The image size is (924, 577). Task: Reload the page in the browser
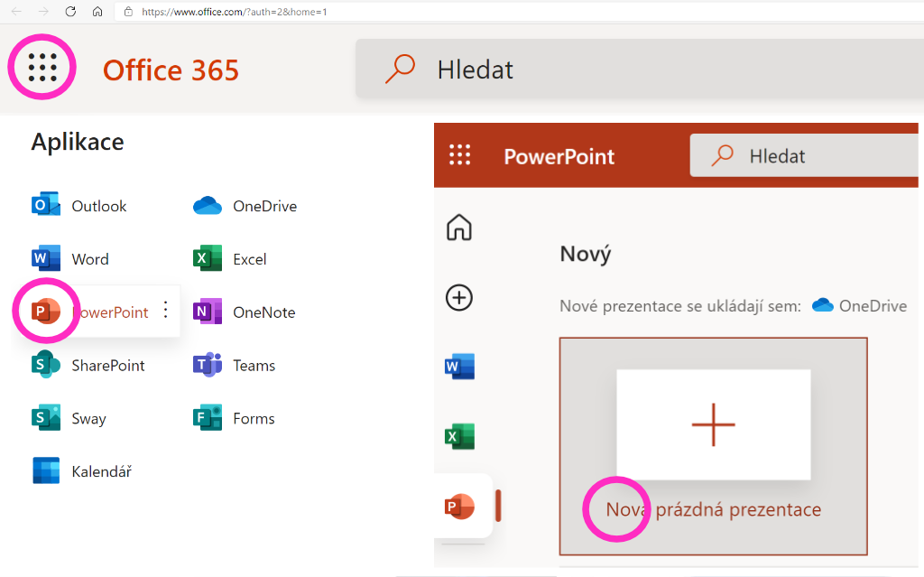[70, 12]
